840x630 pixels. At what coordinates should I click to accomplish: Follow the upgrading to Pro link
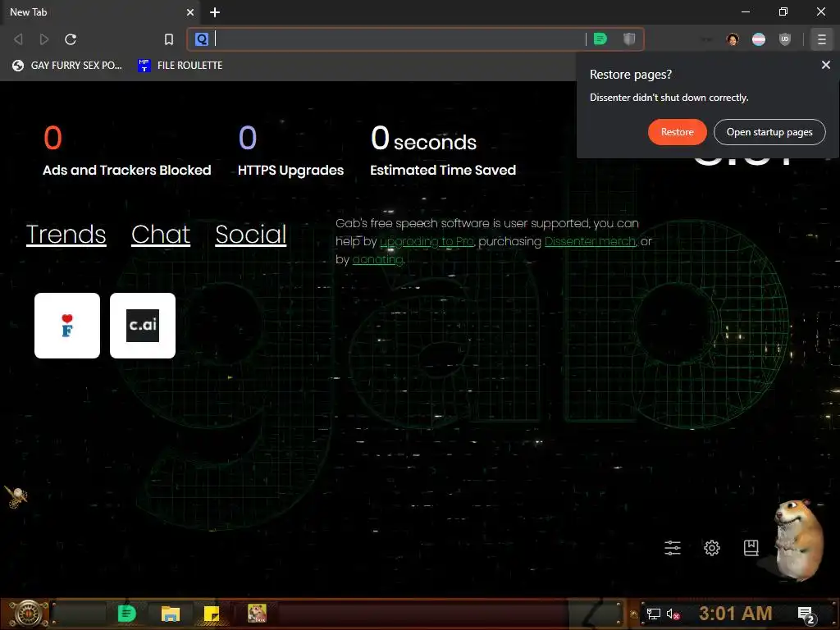427,242
